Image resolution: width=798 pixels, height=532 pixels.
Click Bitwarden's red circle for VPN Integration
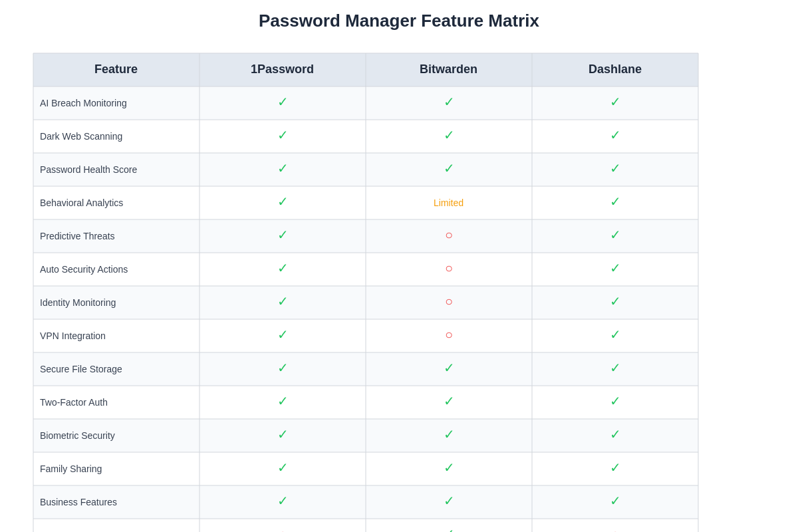(449, 335)
